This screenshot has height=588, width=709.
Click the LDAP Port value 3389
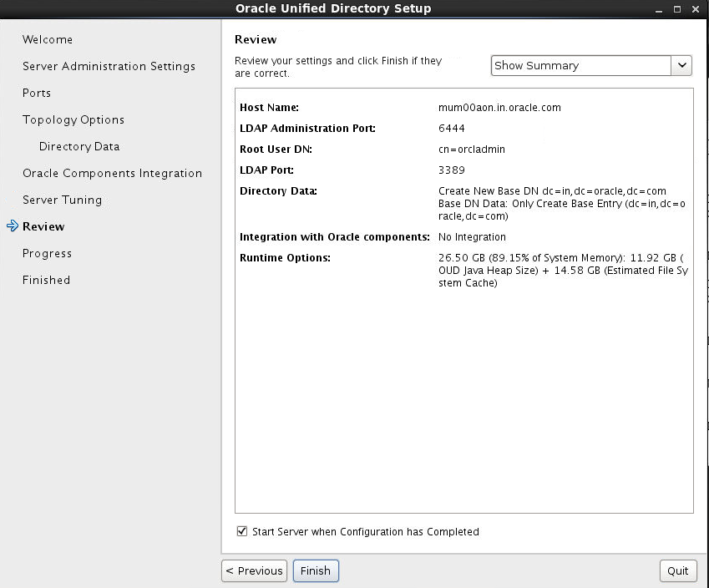coord(451,170)
